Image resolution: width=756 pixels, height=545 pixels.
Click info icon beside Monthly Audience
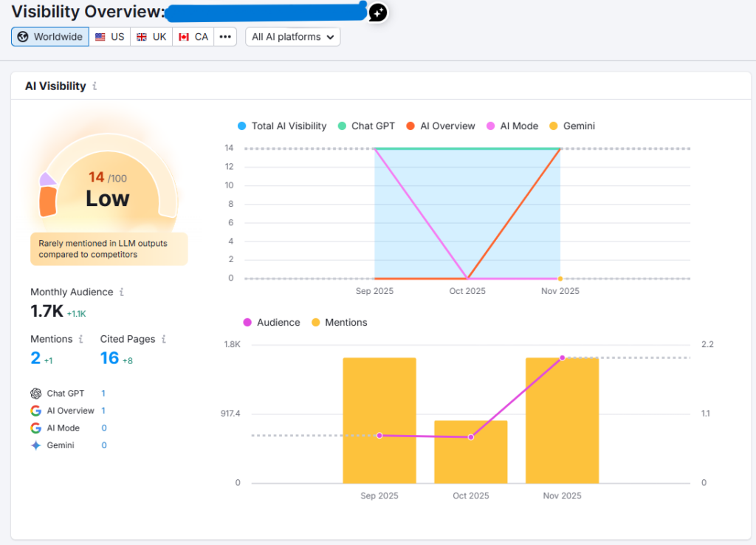coord(122,292)
